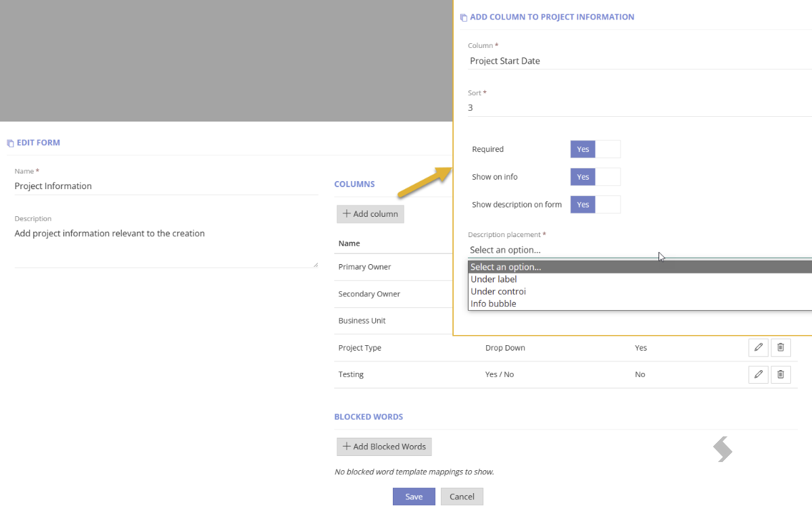Delete the Testing column with trash icon

click(780, 374)
